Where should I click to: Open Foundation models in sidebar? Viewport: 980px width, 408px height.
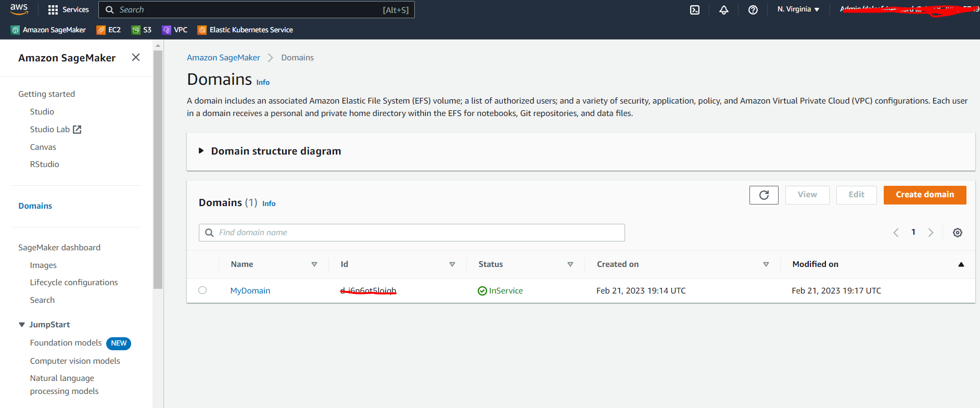coord(66,343)
